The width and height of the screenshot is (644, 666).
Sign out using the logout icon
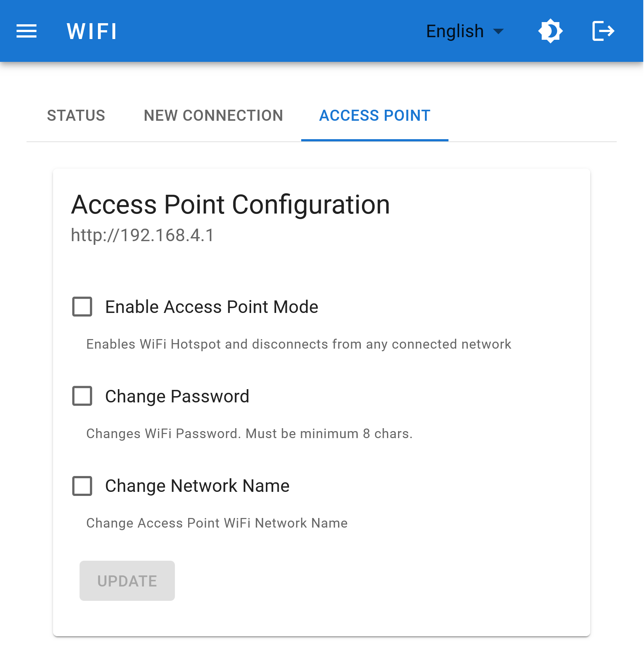[603, 31]
